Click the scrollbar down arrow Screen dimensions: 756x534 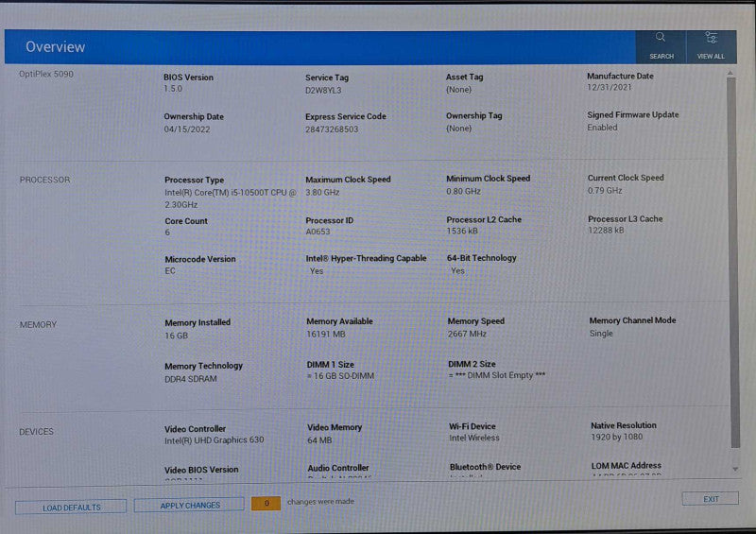[x=735, y=469]
